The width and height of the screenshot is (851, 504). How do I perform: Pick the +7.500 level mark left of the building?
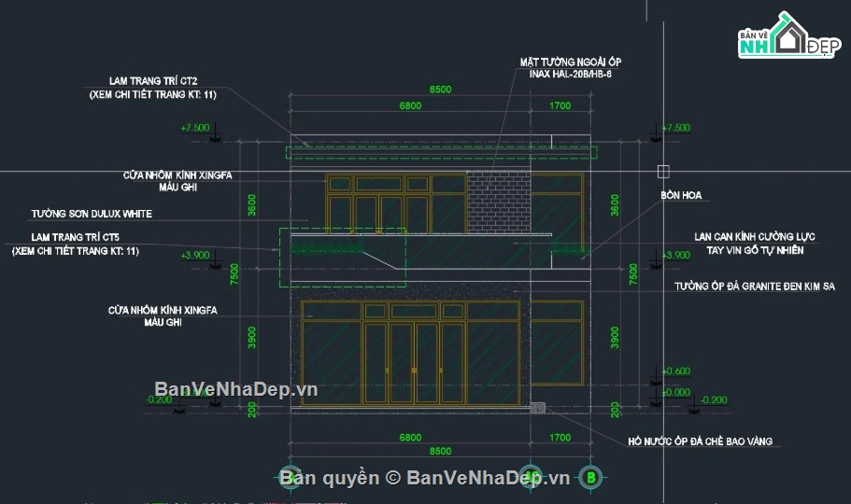pyautogui.click(x=195, y=128)
